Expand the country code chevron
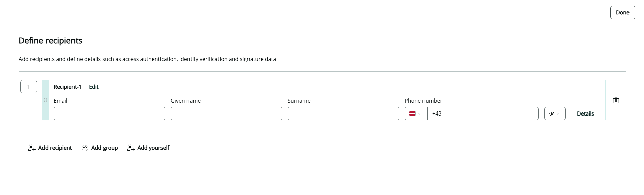Screen dimensions: 644x195 [419, 114]
